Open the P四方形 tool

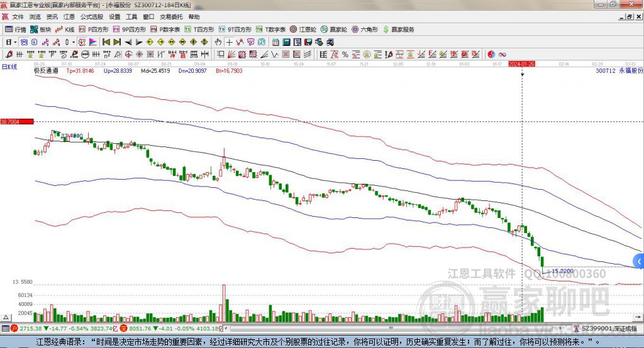click(94, 30)
